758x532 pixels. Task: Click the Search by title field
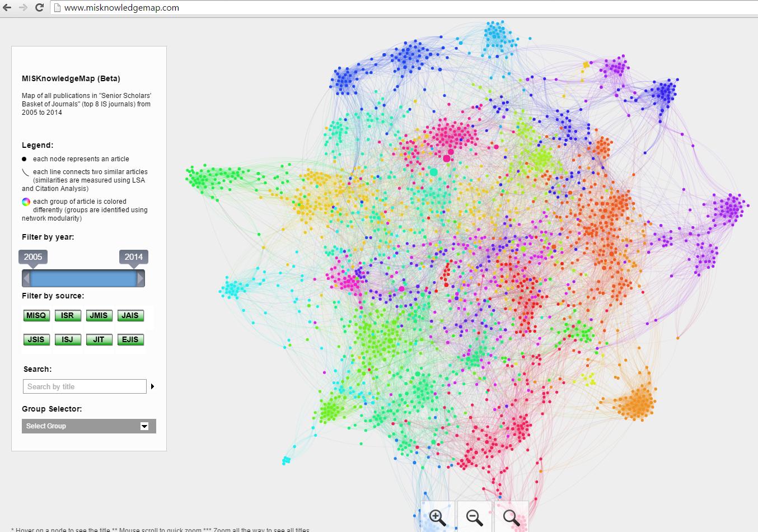pyautogui.click(x=85, y=386)
